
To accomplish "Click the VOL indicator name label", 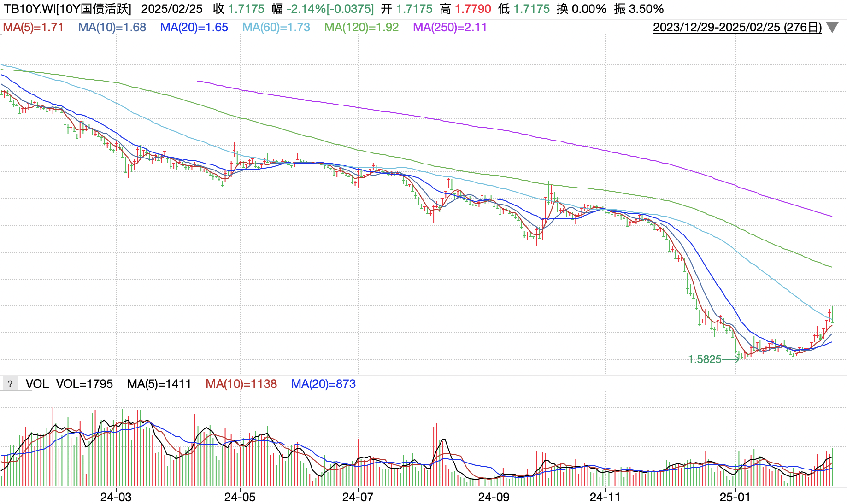I will tap(37, 384).
